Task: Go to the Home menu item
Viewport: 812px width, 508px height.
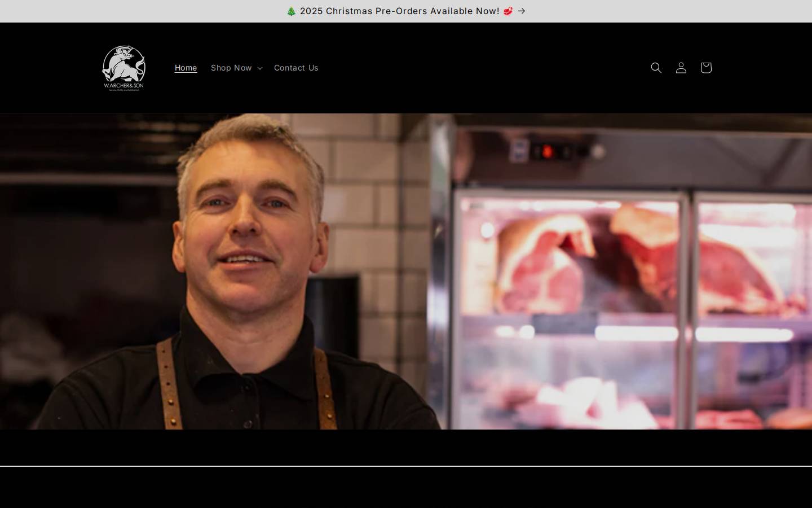Action: [186, 68]
